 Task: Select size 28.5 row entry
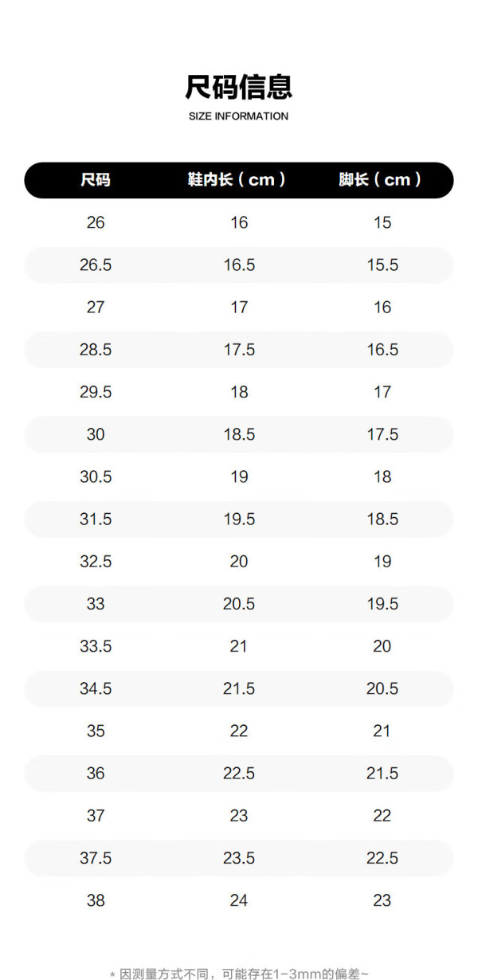[x=96, y=350]
